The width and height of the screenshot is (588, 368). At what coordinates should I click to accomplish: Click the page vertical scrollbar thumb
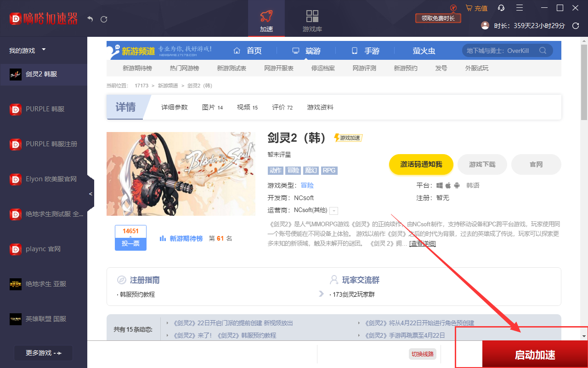[x=584, y=83]
